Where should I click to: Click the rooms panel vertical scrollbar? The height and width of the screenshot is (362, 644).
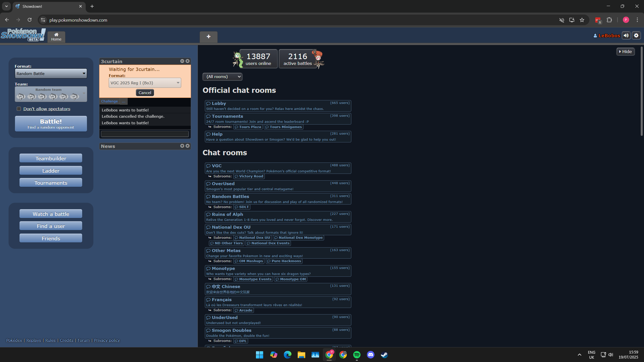pos(642,91)
